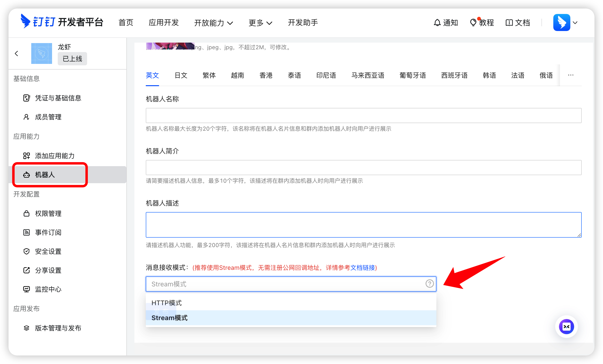Click the notification bell icon
Viewport: 603px width, 364px height.
(x=437, y=22)
